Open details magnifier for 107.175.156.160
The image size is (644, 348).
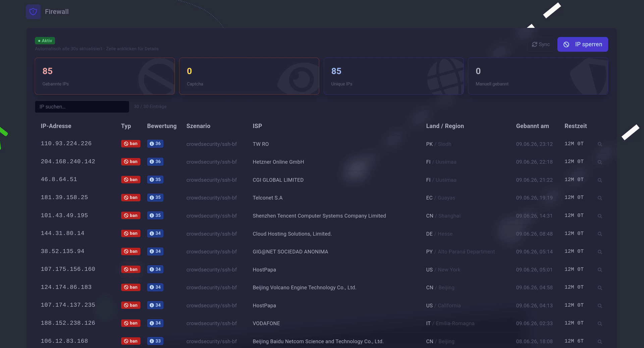point(600,270)
